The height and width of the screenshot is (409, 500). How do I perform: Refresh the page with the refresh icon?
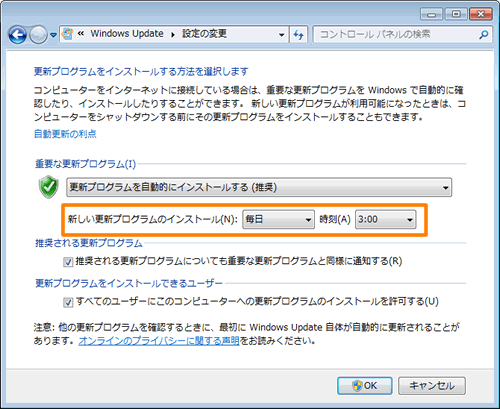(x=298, y=35)
